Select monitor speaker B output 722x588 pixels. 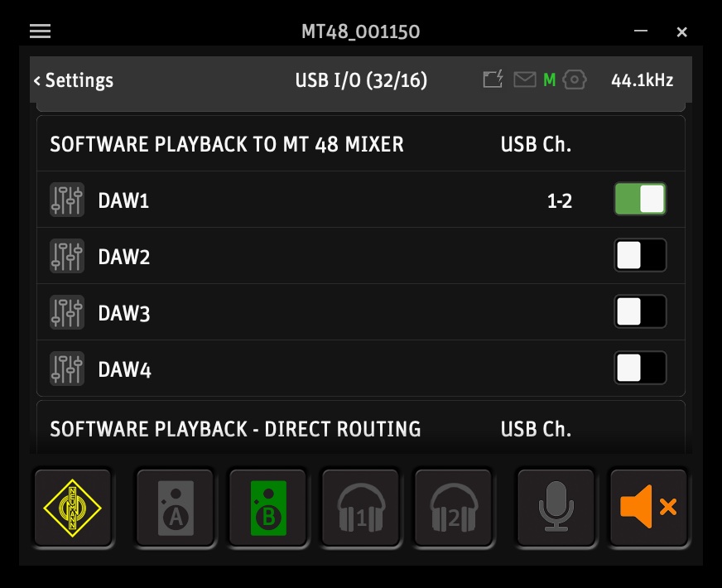267,507
